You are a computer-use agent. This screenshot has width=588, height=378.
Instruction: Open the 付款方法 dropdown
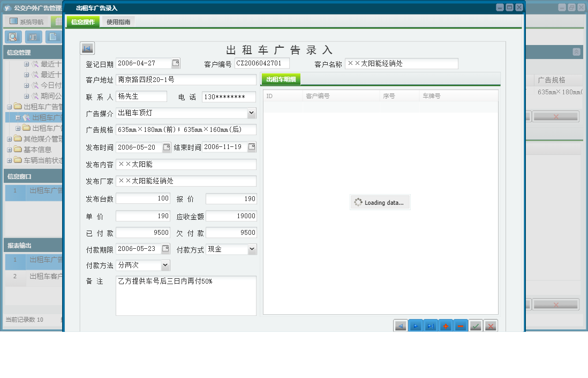tap(165, 265)
